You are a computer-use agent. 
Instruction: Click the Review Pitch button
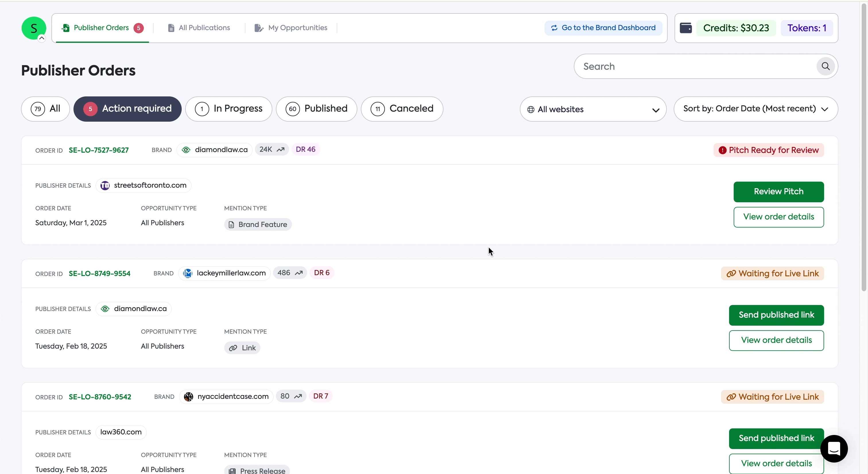[779, 192]
